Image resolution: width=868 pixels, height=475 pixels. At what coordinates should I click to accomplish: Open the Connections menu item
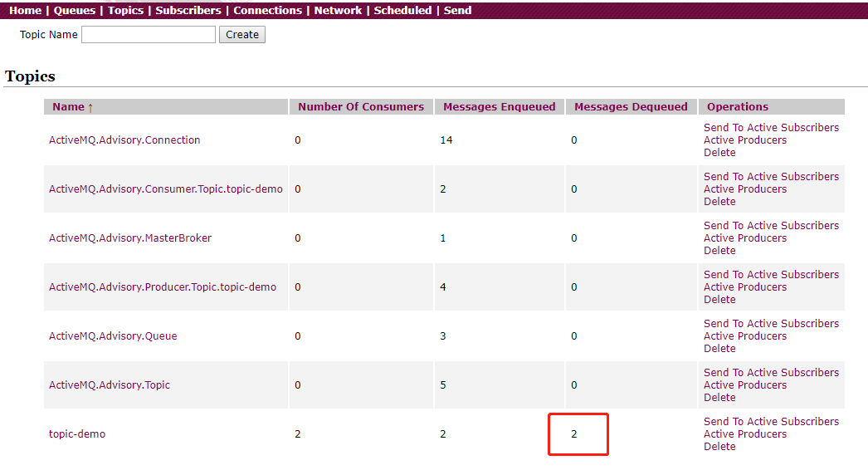tap(267, 11)
